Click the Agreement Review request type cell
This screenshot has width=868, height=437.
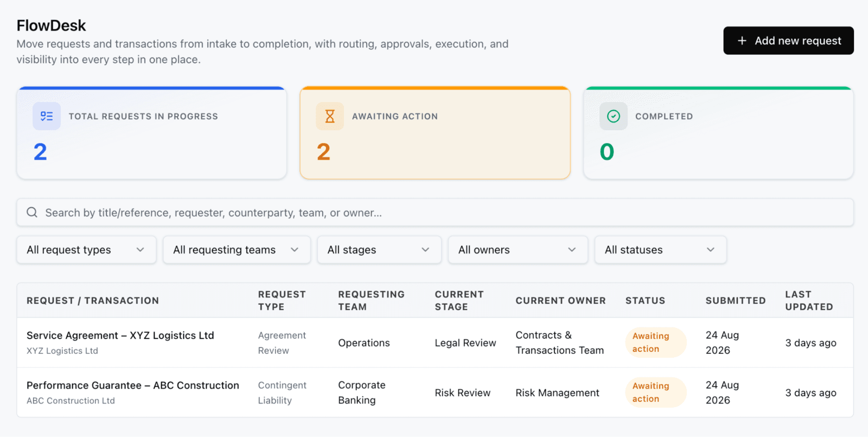pyautogui.click(x=282, y=343)
